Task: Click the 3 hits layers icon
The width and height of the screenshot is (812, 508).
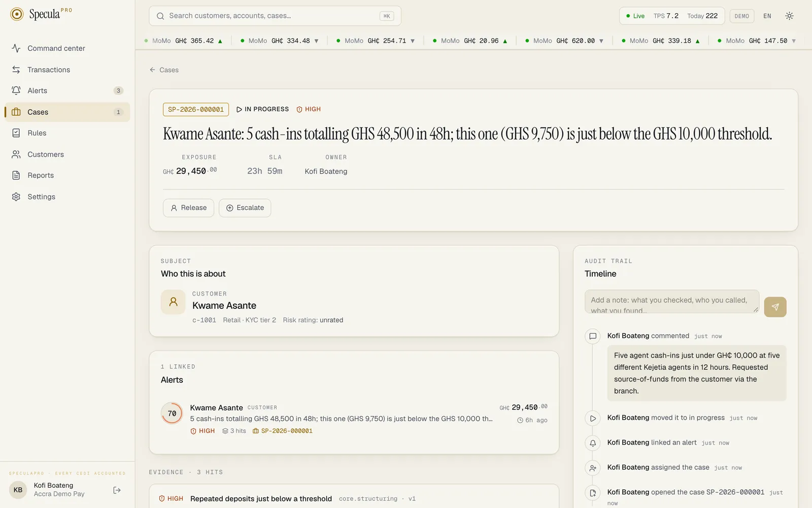Action: point(225,431)
